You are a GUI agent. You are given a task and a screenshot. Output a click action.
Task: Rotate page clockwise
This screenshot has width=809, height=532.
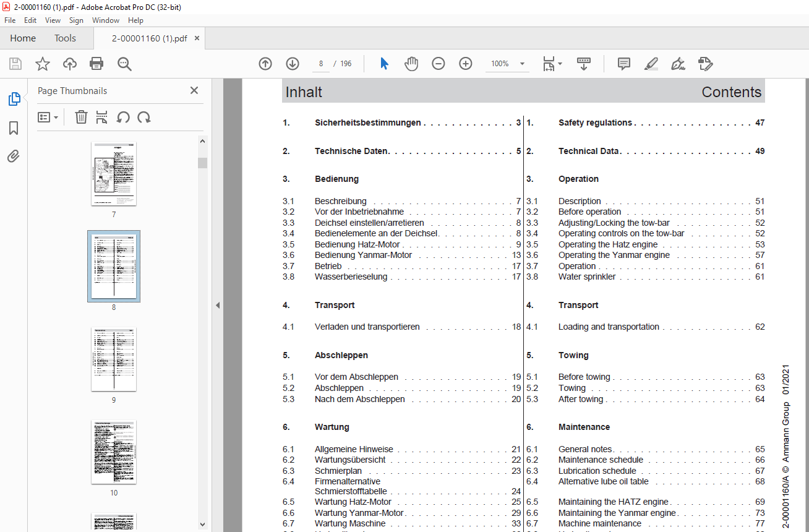click(144, 117)
